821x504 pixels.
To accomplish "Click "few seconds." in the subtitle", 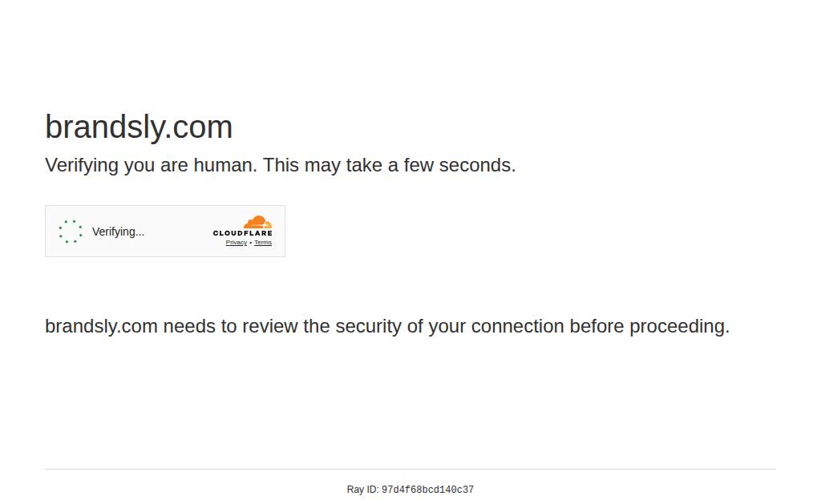I will (459, 165).
